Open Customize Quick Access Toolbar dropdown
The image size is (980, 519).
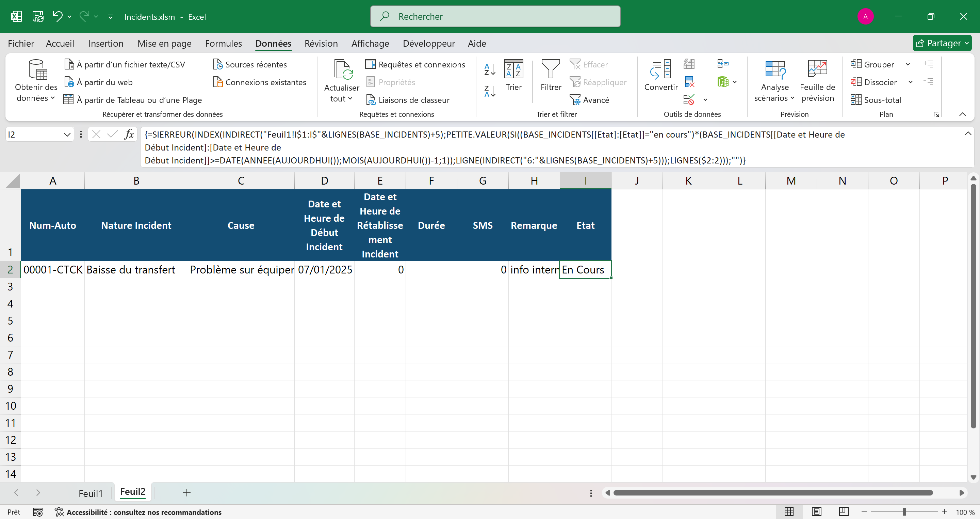(110, 16)
